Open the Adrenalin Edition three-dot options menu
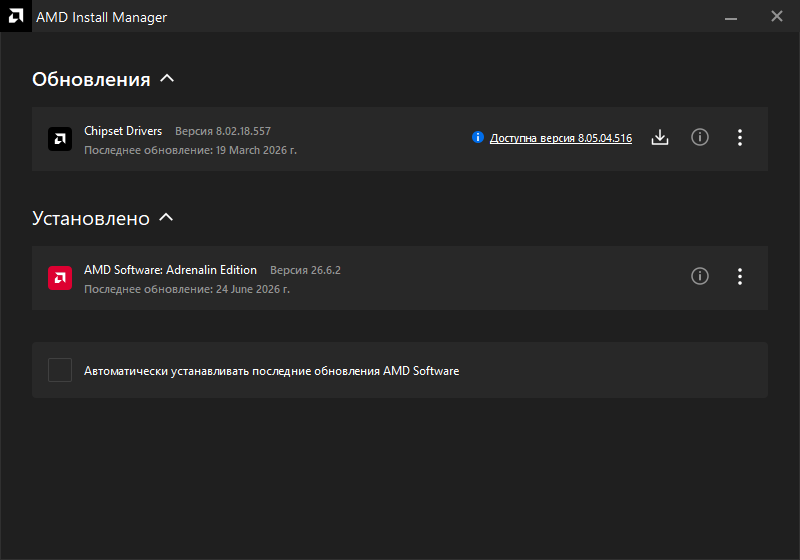Image resolution: width=800 pixels, height=560 pixels. pyautogui.click(x=740, y=276)
